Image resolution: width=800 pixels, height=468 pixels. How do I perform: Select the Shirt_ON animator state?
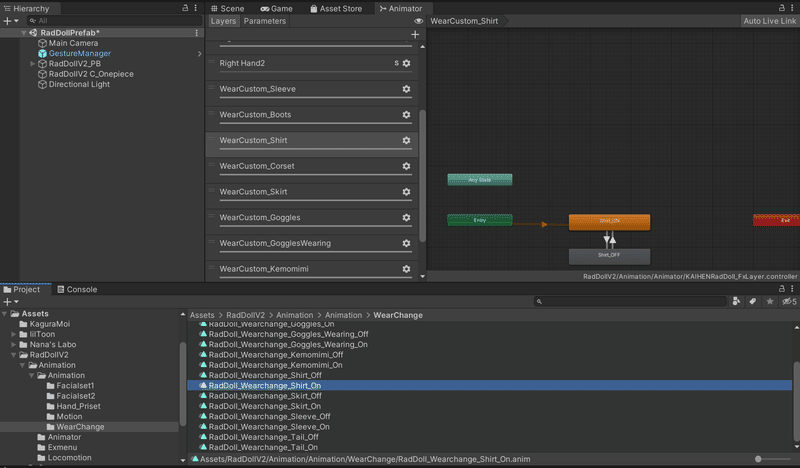[x=609, y=221]
